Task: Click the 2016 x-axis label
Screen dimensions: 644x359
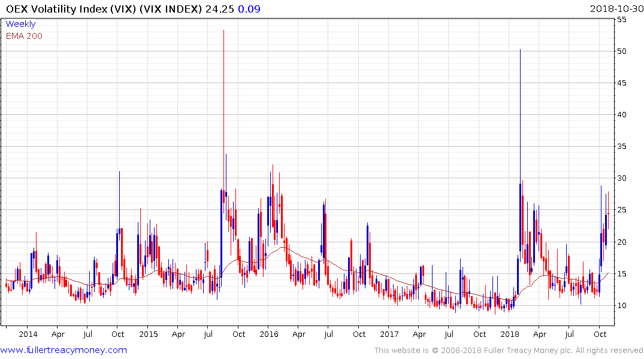Action: pyautogui.click(x=269, y=334)
